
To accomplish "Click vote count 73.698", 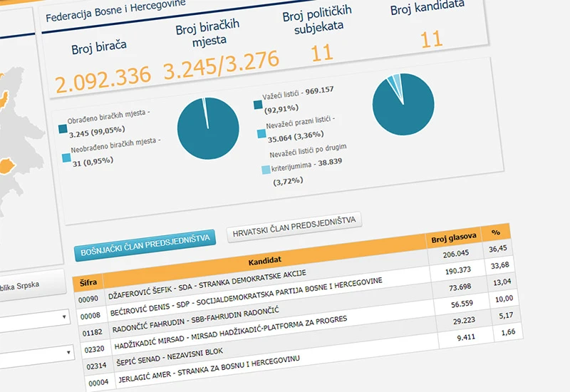I will tap(460, 287).
